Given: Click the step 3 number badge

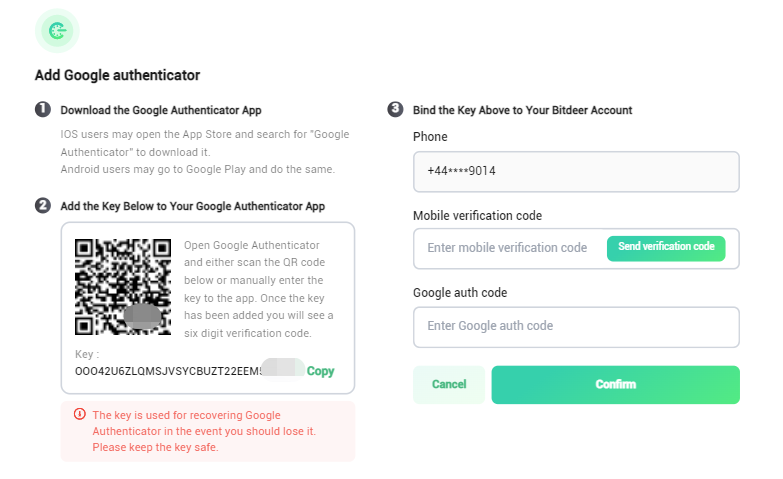Looking at the screenshot, I should click(x=395, y=109).
